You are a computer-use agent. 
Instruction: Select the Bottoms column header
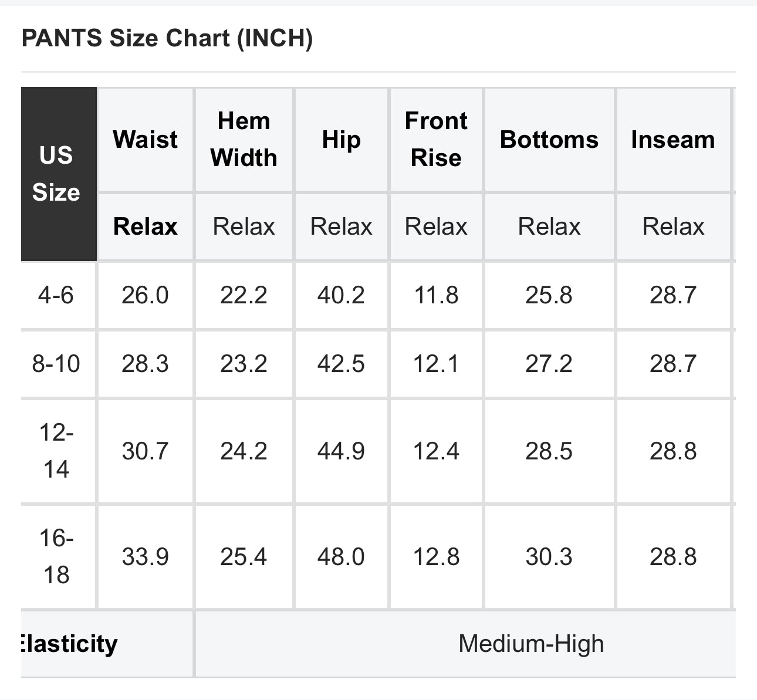[549, 140]
